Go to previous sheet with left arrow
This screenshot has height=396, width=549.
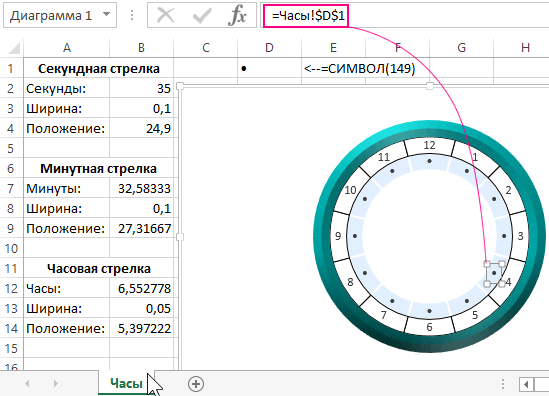(x=27, y=384)
